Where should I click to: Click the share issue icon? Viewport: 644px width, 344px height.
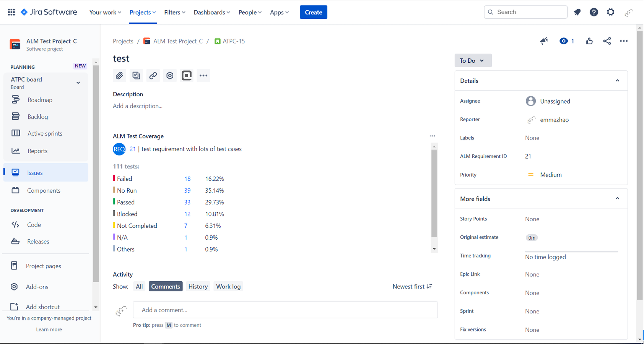point(607,41)
